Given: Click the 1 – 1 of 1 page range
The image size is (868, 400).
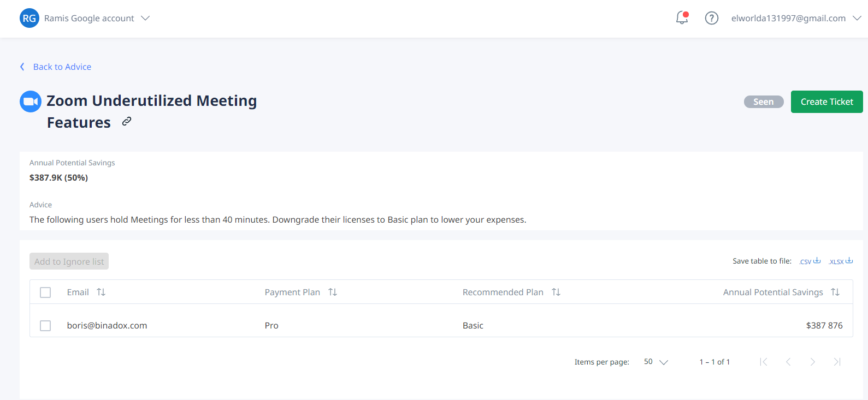Looking at the screenshot, I should (x=715, y=362).
